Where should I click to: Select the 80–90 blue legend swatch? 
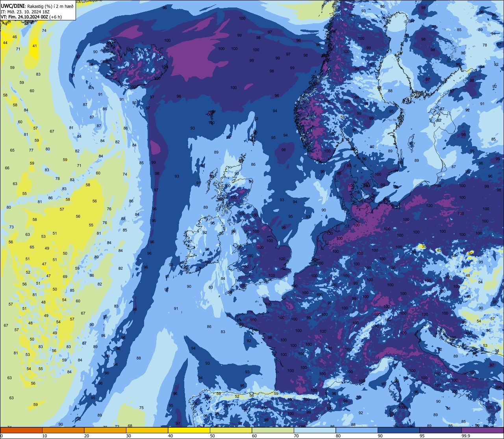click(x=357, y=430)
